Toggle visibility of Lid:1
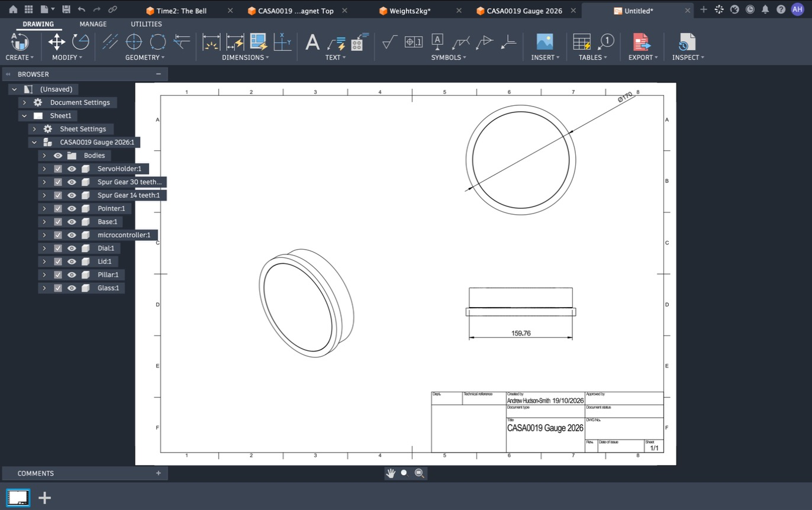 [72, 262]
